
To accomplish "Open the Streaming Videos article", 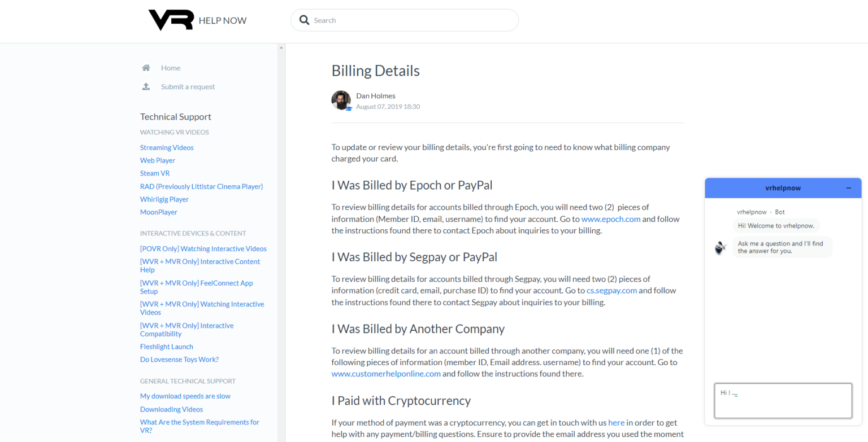I will [167, 147].
